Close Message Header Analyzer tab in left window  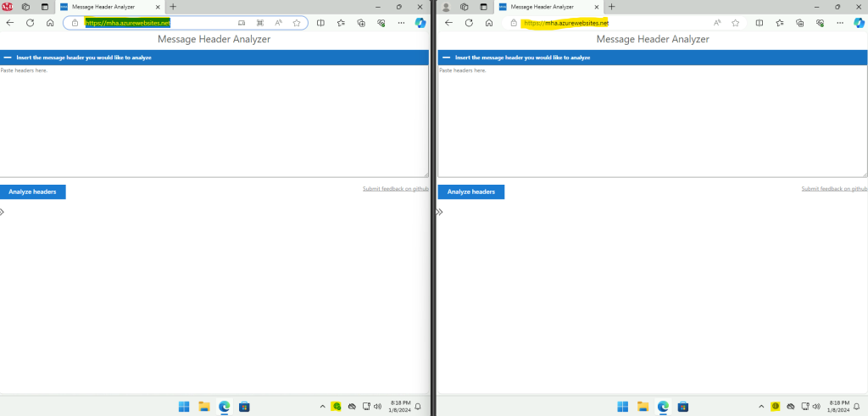157,7
